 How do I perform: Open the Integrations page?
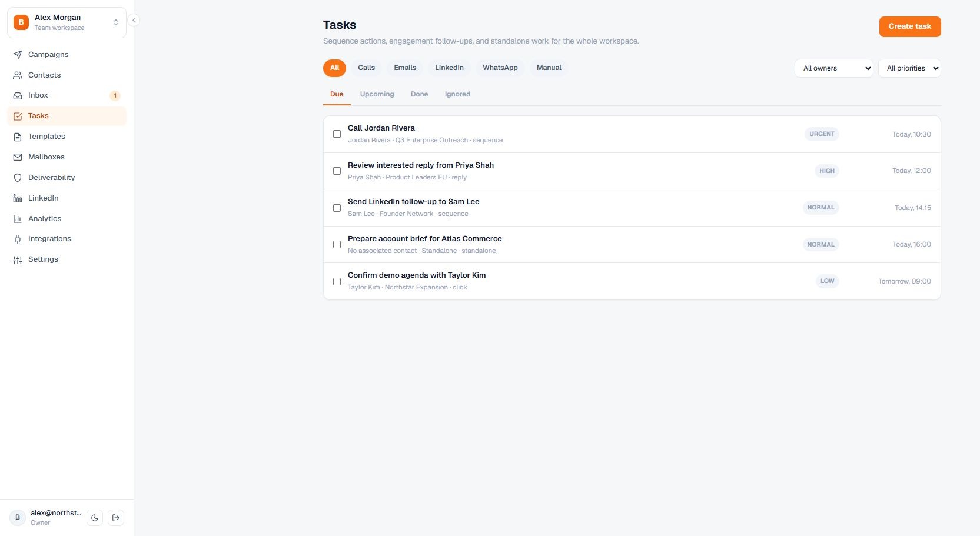[67, 239]
